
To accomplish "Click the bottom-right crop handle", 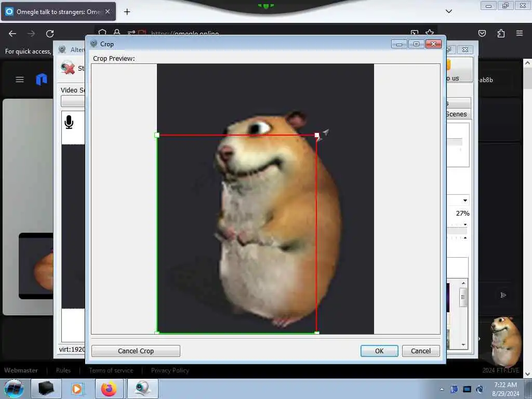I will click(x=317, y=333).
